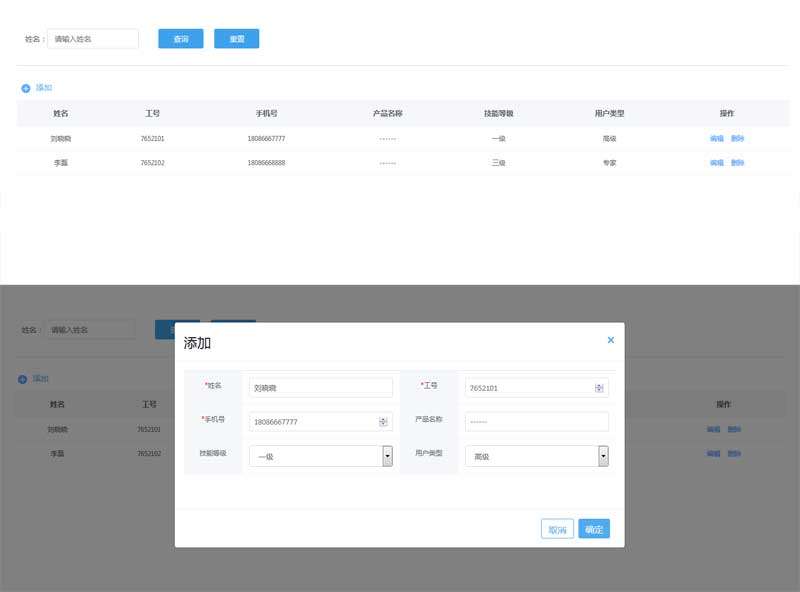Click the undimmed 重置 reset button
The height and width of the screenshot is (592, 800).
click(x=237, y=39)
